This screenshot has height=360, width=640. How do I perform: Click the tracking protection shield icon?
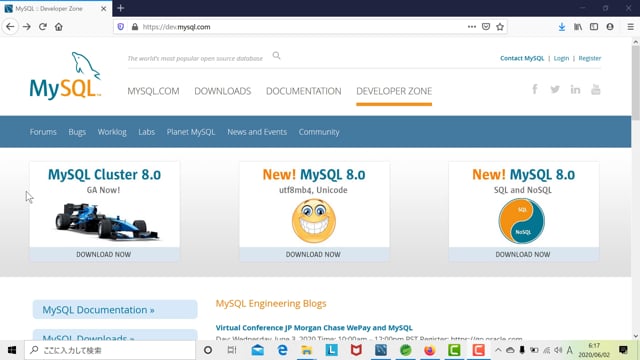click(121, 27)
